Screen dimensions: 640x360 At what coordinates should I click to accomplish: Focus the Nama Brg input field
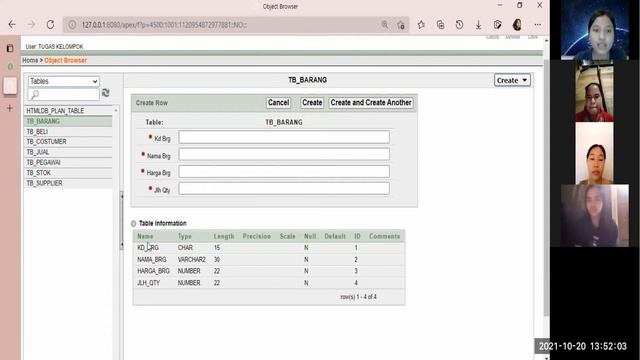click(284, 154)
